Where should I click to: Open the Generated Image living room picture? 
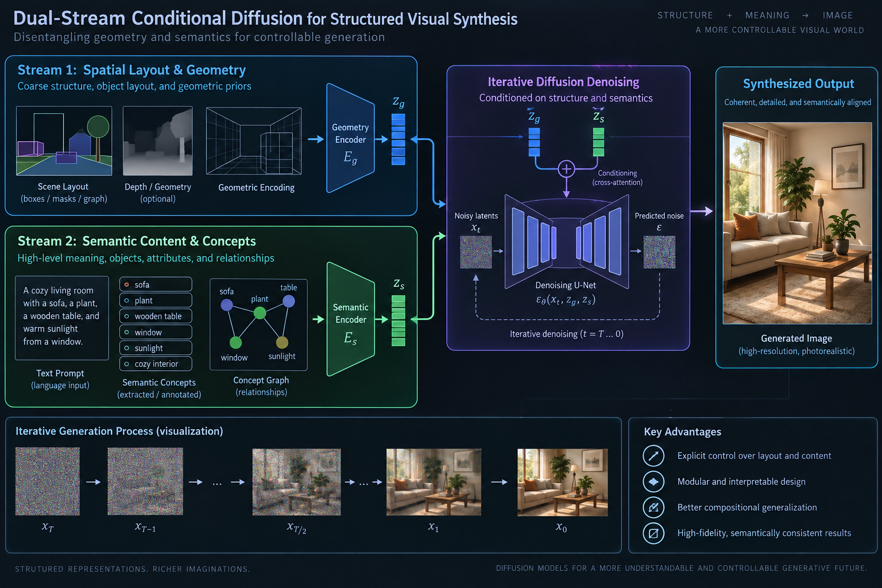797,223
